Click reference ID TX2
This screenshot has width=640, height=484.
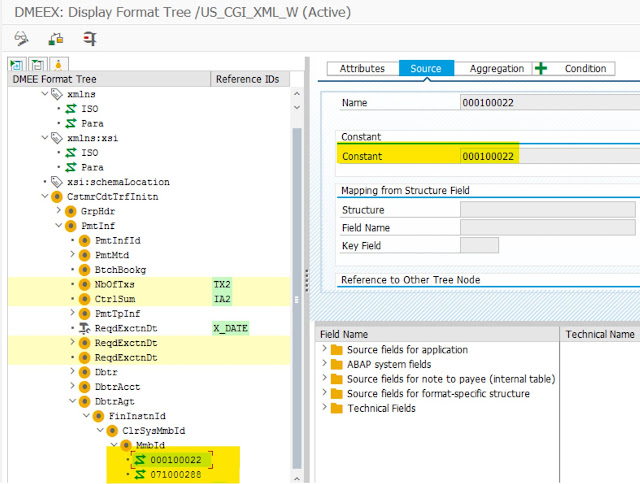[222, 284]
